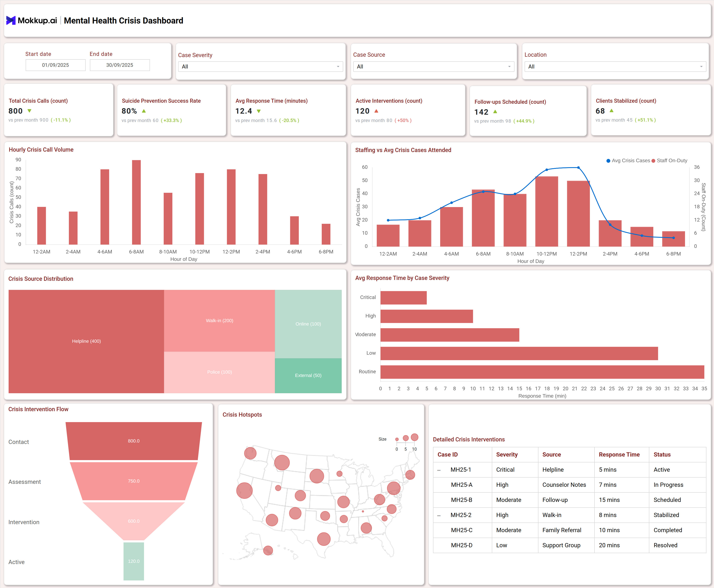The height and width of the screenshot is (588, 714).
Task: Click the 12-2PM bar in Hourly Call Volume
Action: [231, 207]
